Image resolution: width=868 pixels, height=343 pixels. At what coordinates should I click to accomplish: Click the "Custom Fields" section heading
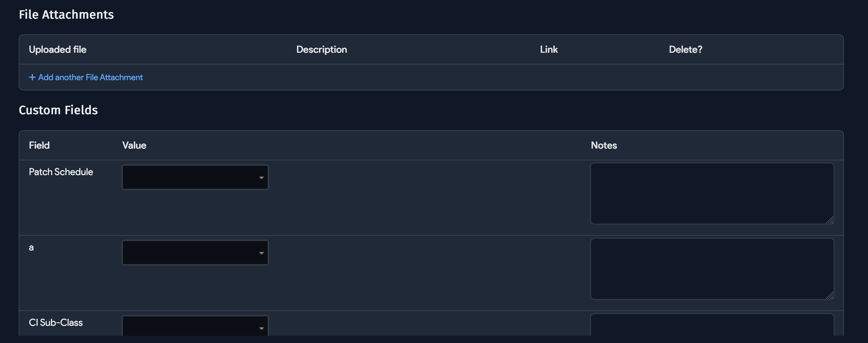point(58,110)
